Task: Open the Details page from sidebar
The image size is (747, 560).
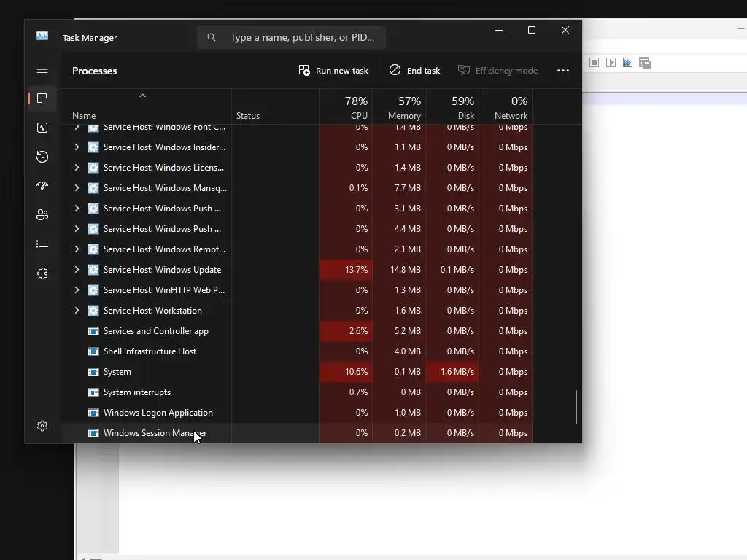Action: click(x=42, y=244)
